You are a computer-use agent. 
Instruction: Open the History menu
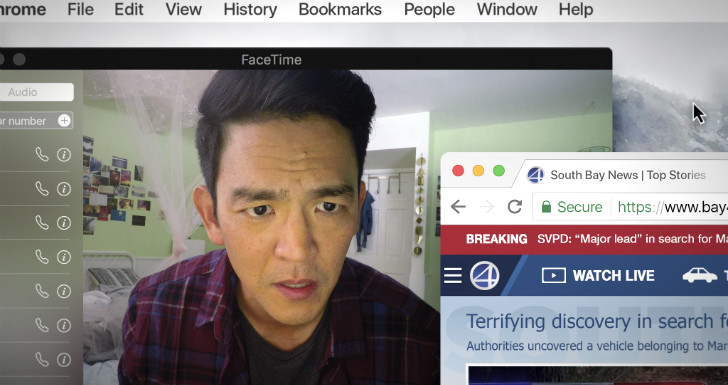pyautogui.click(x=250, y=9)
